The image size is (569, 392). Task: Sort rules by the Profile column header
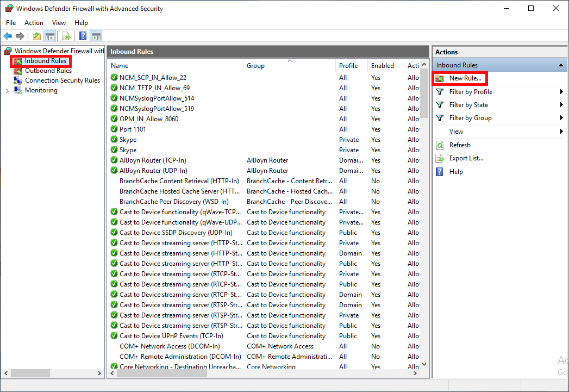[352, 66]
